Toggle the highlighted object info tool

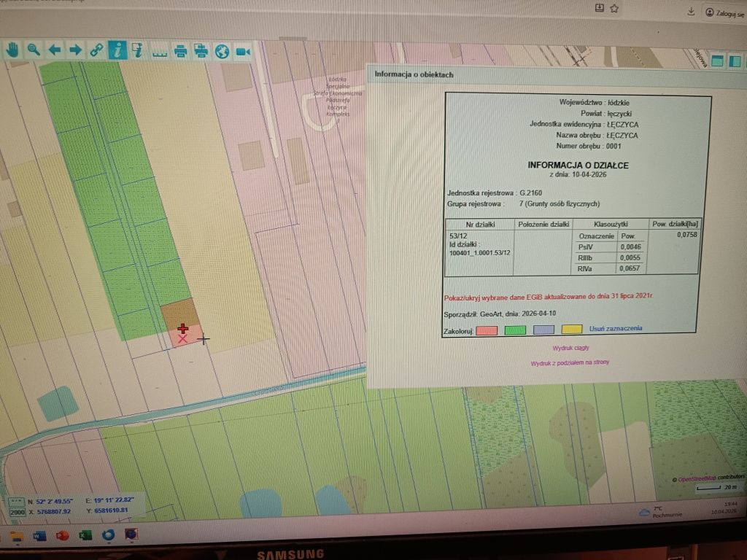(117, 50)
